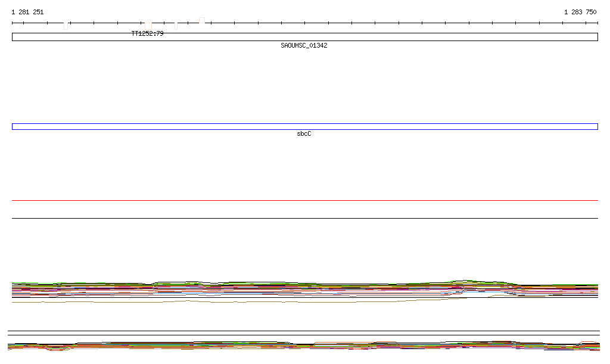Click the start coordinate label 1 281 251
This screenshot has height=364, width=610.
click(x=27, y=12)
